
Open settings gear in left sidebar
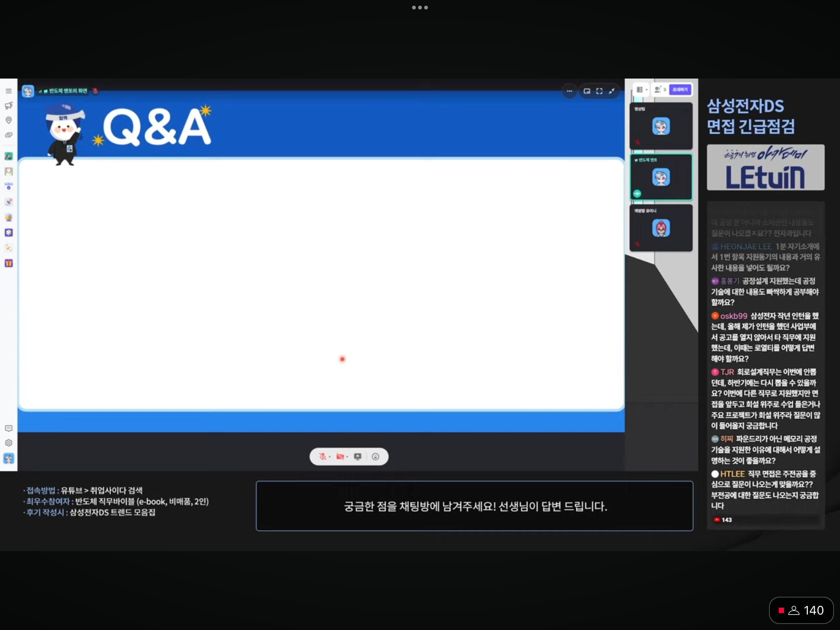pos(8,443)
